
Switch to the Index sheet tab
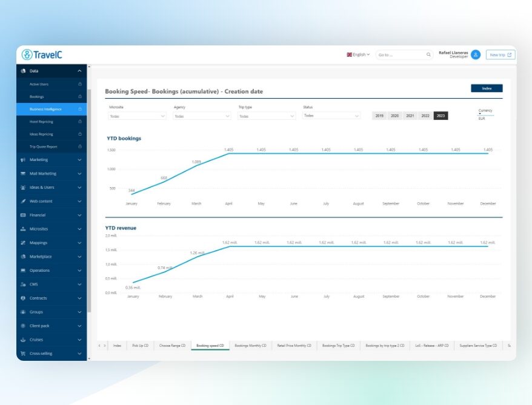[117, 346]
